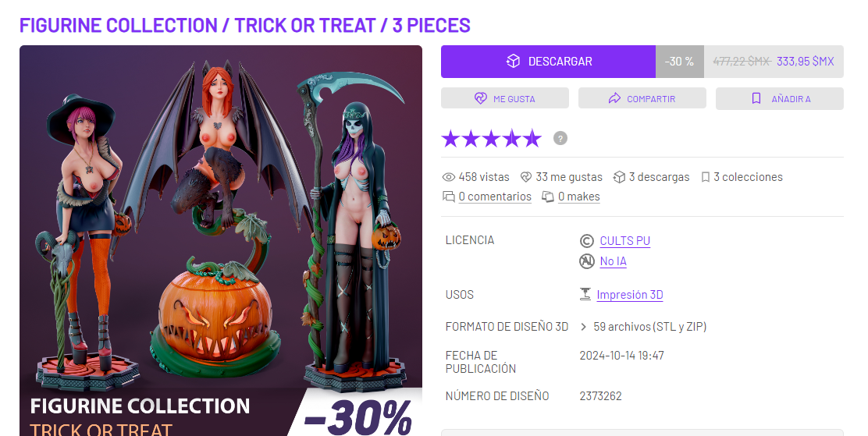Image resolution: width=868 pixels, height=436 pixels.
Task: Click the cube icon in Descargar button
Action: [x=513, y=62]
